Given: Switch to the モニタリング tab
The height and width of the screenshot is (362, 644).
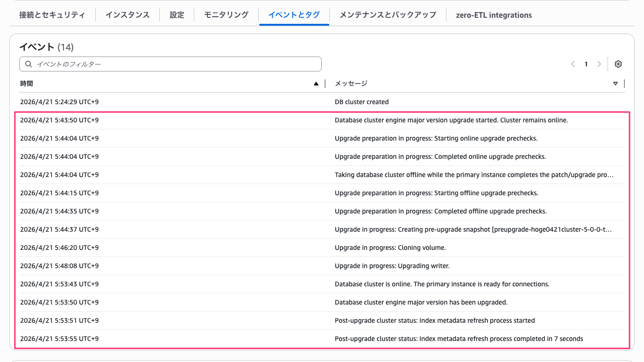Looking at the screenshot, I should [226, 14].
